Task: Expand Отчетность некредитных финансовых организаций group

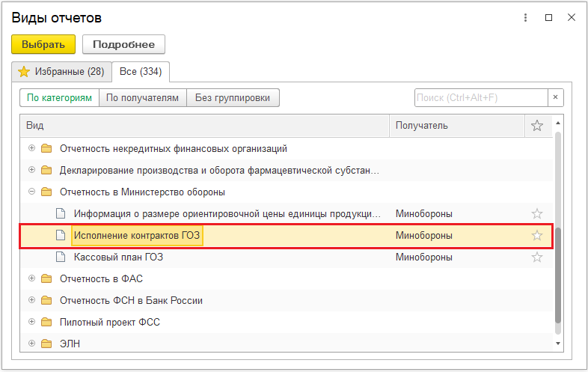Action: 32,148
